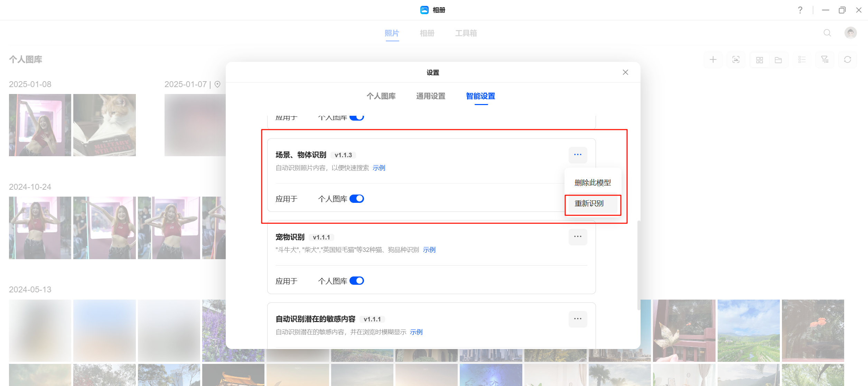Open the orange flower photo at right
This screenshot has height=386, width=868.
(813, 331)
